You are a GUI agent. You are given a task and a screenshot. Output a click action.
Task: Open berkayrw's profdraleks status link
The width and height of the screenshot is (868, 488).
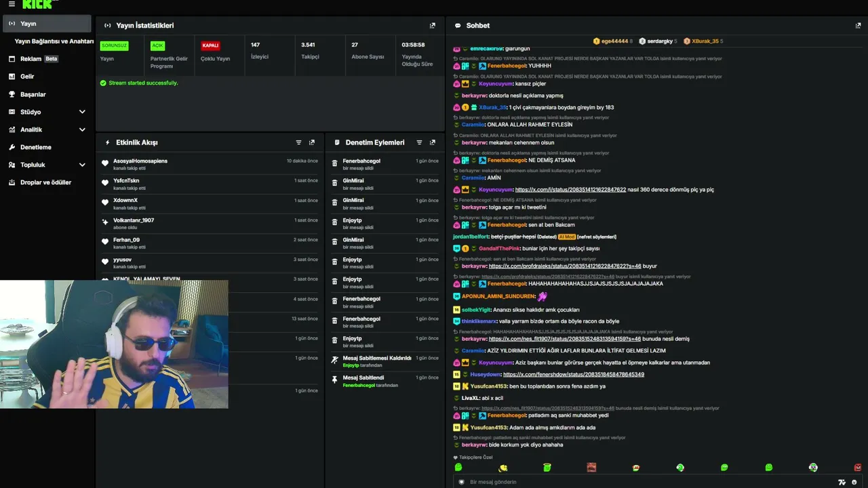pyautogui.click(x=565, y=266)
